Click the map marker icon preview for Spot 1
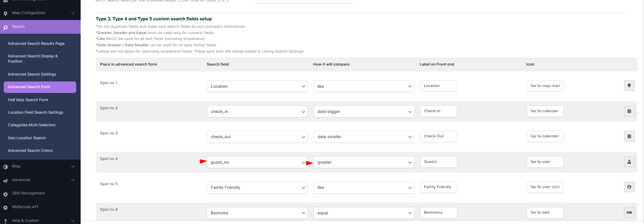The image size is (644, 224). (629, 86)
